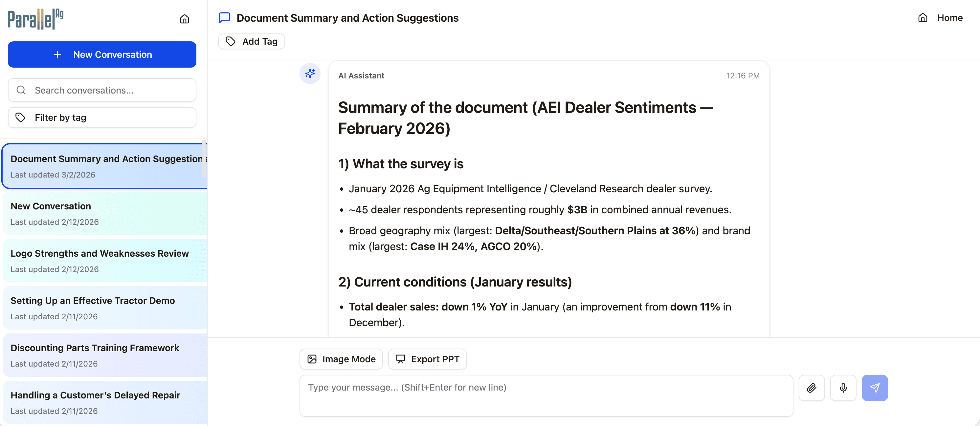Go to Home in the top right
Image resolution: width=980 pixels, height=426 pixels.
(941, 18)
